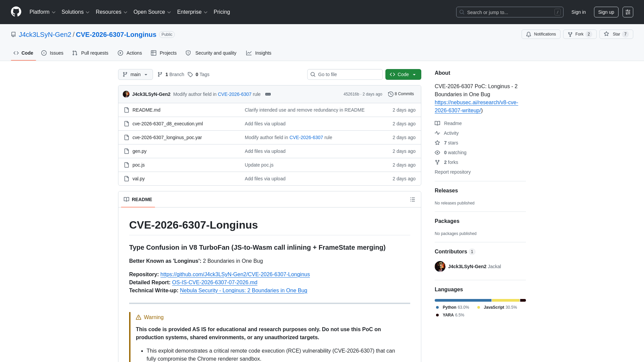Click the YARA dark language bar segment

point(523,300)
